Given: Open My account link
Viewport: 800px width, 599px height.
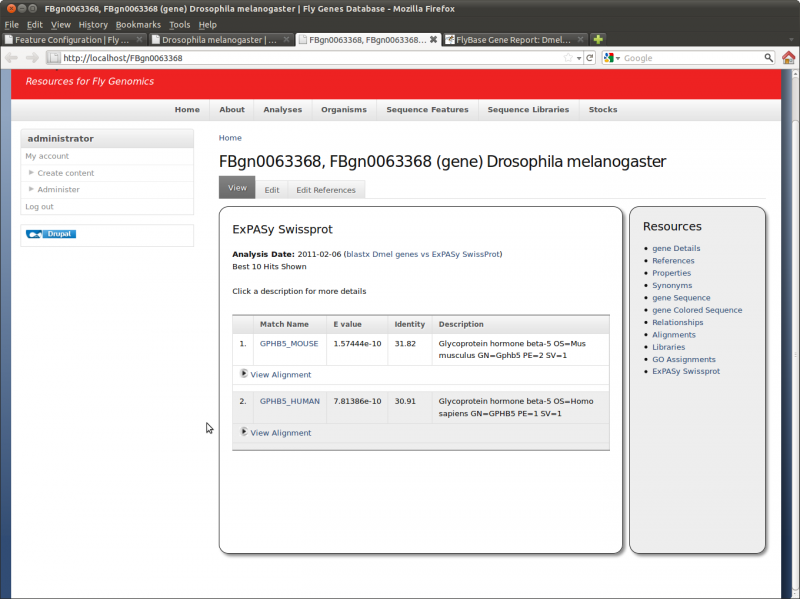Looking at the screenshot, I should [47, 156].
